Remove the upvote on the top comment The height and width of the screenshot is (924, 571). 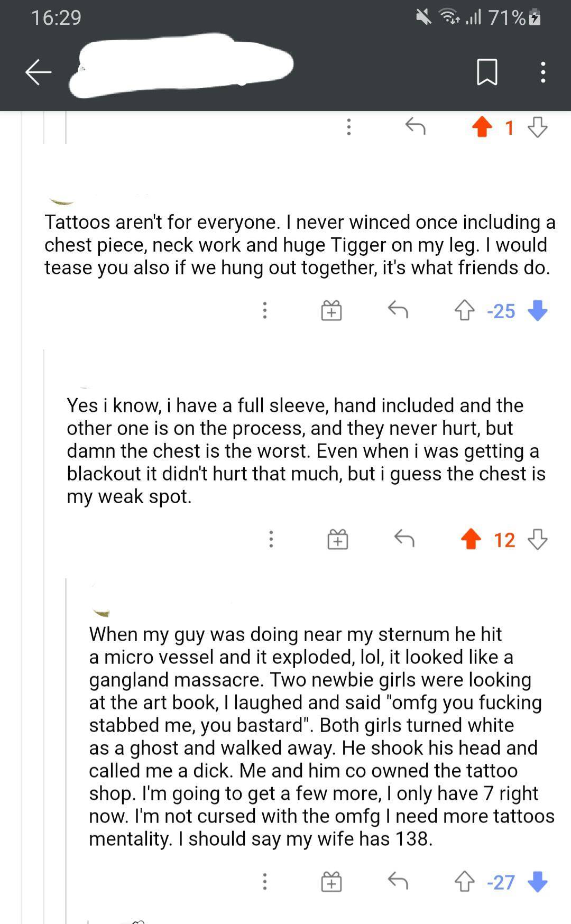[x=482, y=127]
